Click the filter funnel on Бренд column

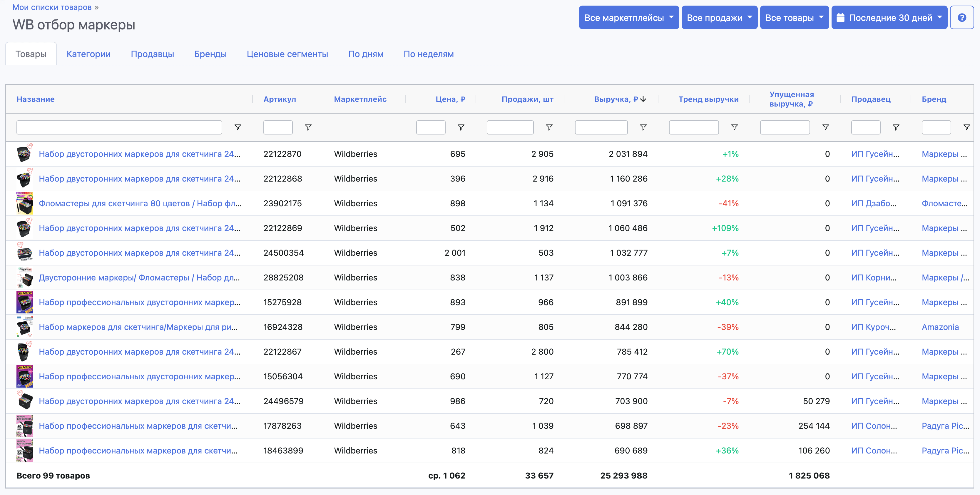point(967,127)
